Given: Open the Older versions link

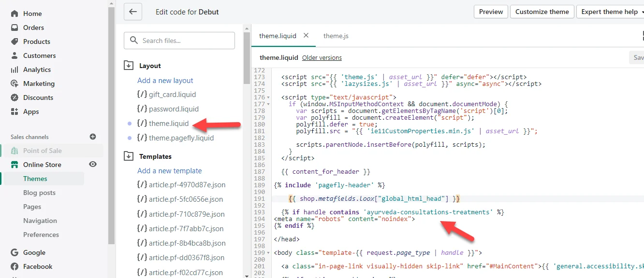Looking at the screenshot, I should (x=322, y=57).
